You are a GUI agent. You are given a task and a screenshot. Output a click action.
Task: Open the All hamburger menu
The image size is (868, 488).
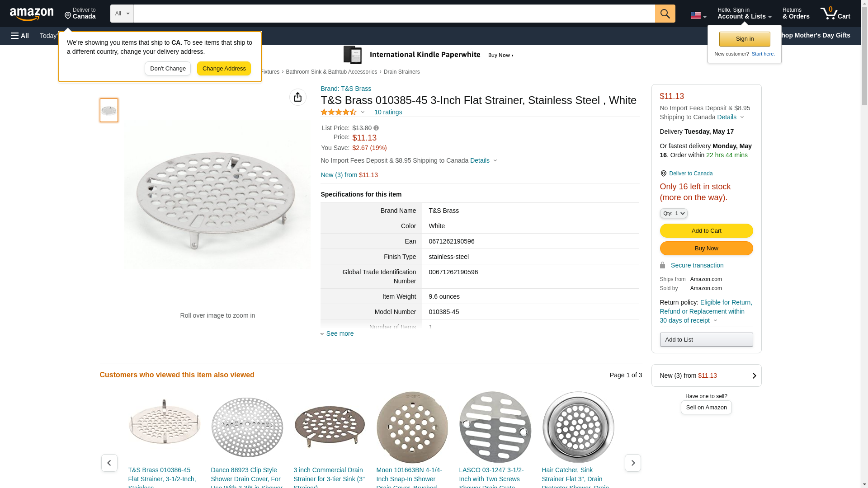pyautogui.click(x=20, y=36)
